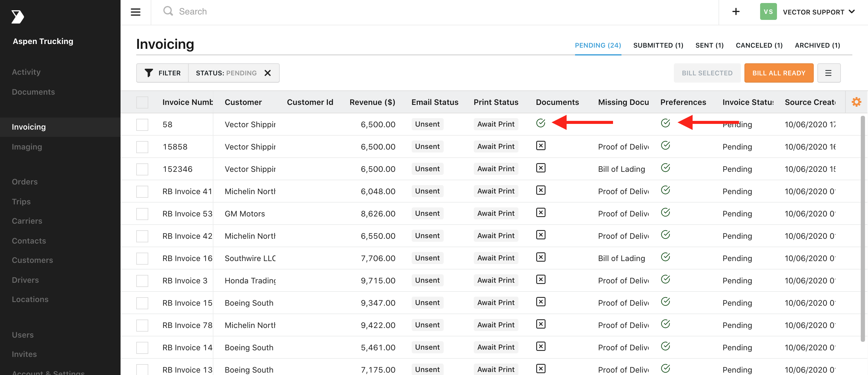The width and height of the screenshot is (868, 375).
Task: Click the Bill Selected button
Action: tap(707, 73)
